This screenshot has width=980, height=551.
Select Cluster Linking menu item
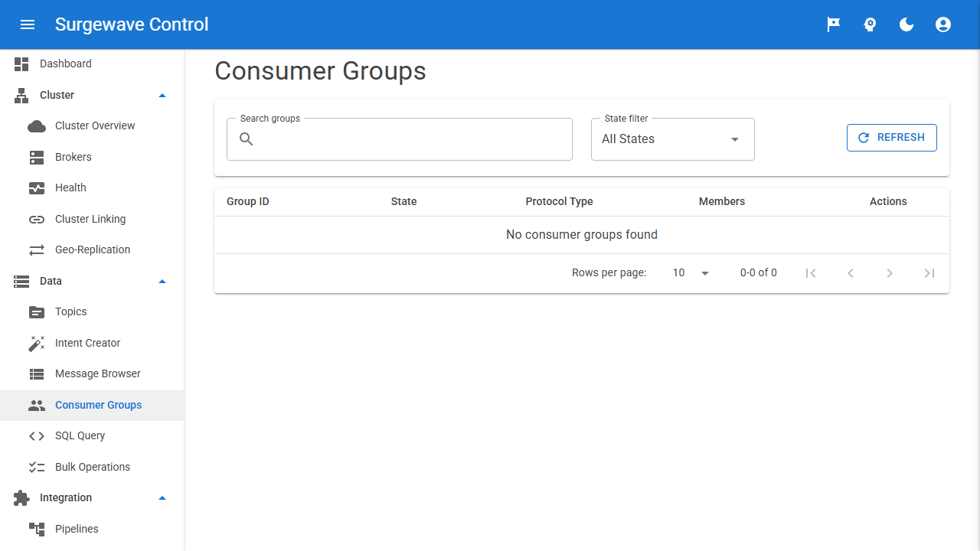[92, 220]
